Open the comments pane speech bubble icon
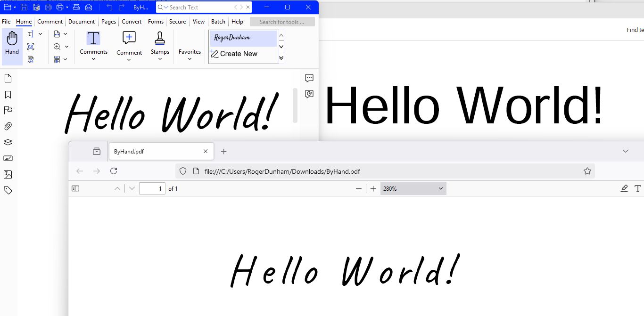Screen dimensions: 644x316 click(x=309, y=78)
